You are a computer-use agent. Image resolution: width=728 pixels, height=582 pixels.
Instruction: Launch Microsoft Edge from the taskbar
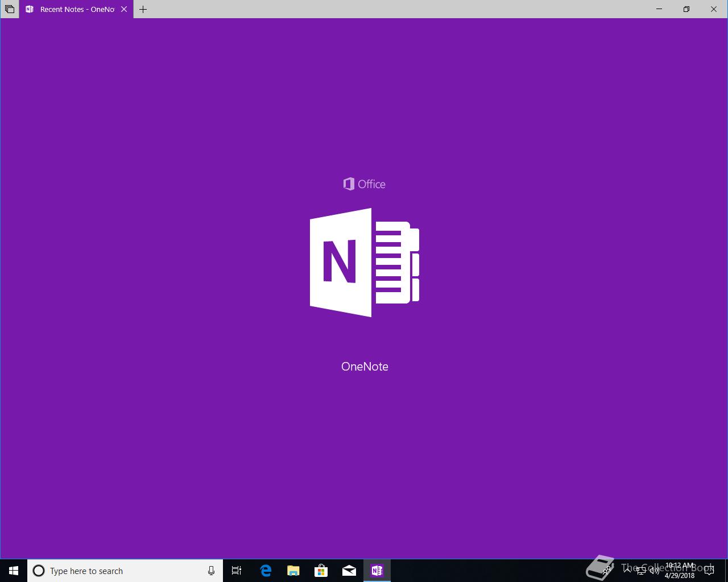point(266,571)
